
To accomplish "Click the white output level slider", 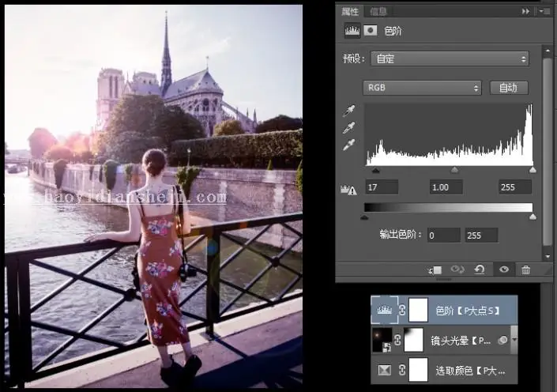I will pyautogui.click(x=533, y=217).
